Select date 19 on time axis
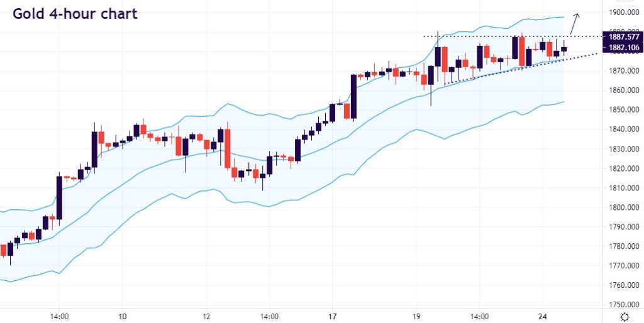This screenshot has height=323, width=644. [417, 316]
